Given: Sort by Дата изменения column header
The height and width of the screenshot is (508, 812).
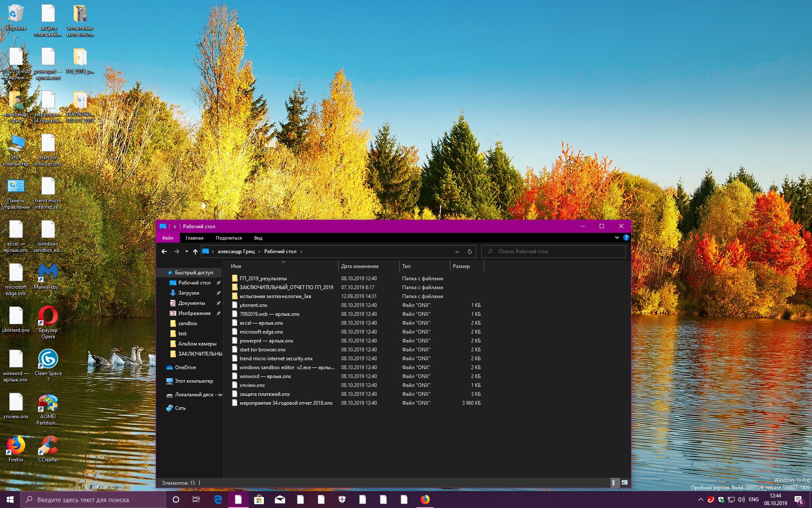Looking at the screenshot, I should click(x=359, y=266).
